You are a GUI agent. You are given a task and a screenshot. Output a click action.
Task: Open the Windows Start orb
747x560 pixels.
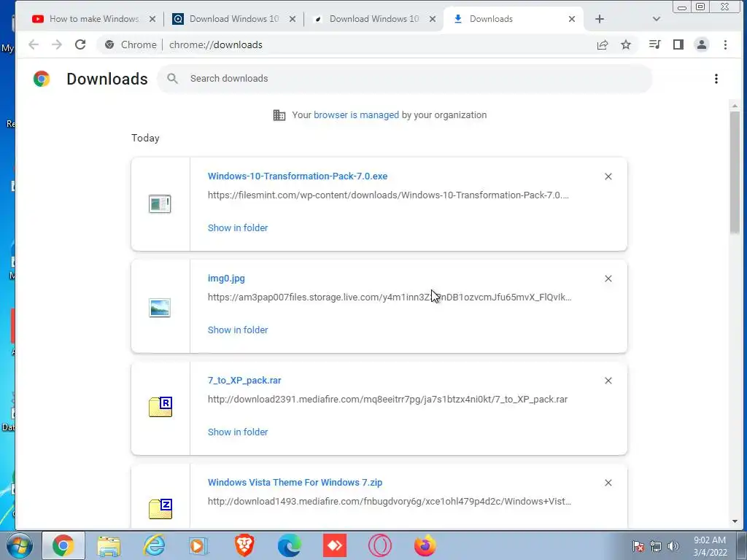[x=18, y=545]
